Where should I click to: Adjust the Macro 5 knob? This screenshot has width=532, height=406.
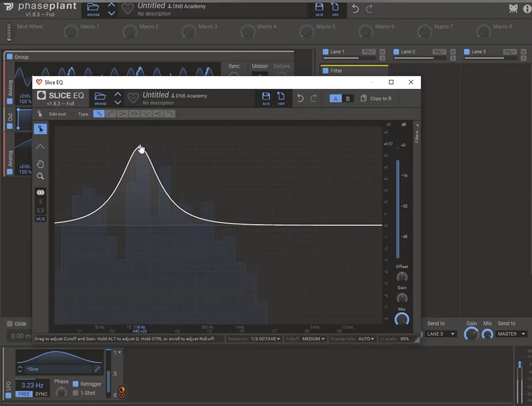[x=307, y=31]
